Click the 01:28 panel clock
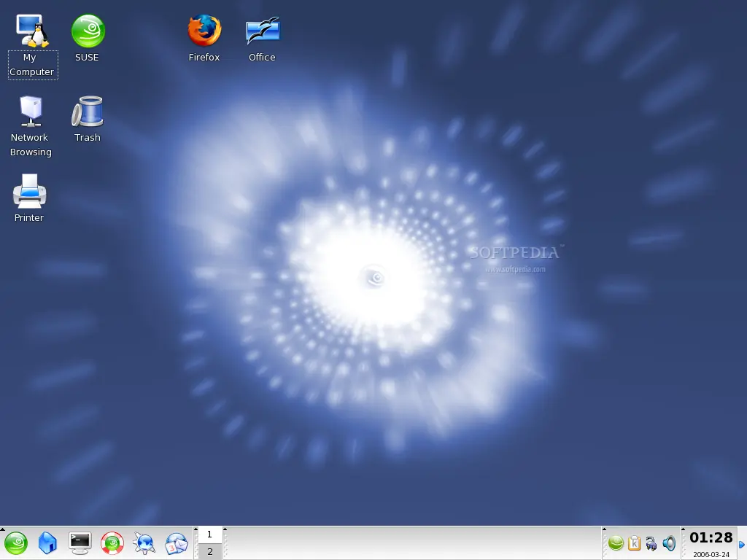 pos(711,538)
